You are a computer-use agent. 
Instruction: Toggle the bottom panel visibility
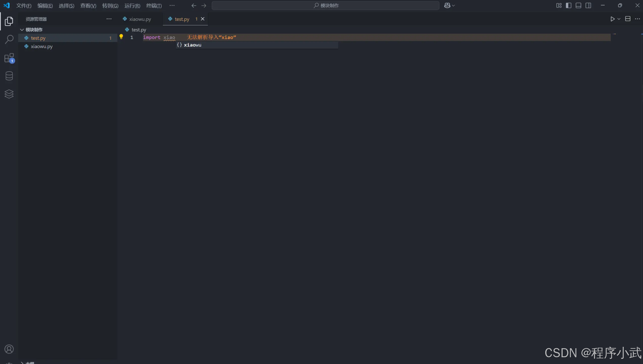coord(578,5)
